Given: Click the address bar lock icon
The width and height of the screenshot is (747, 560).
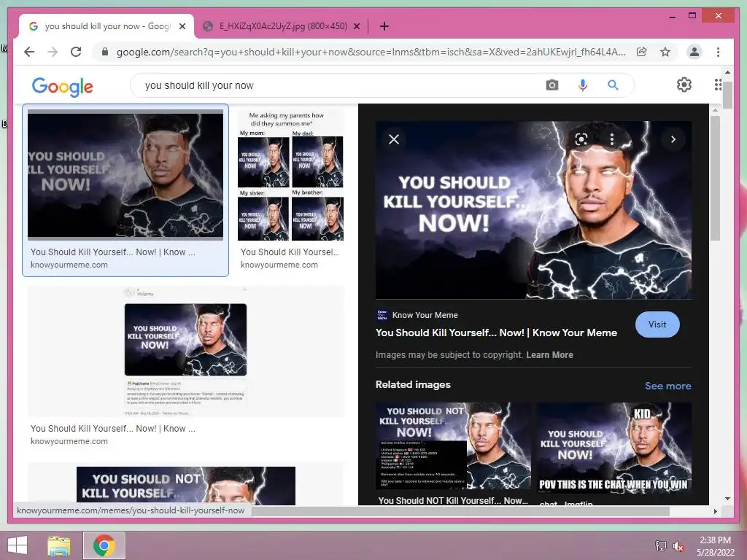Looking at the screenshot, I should [105, 52].
